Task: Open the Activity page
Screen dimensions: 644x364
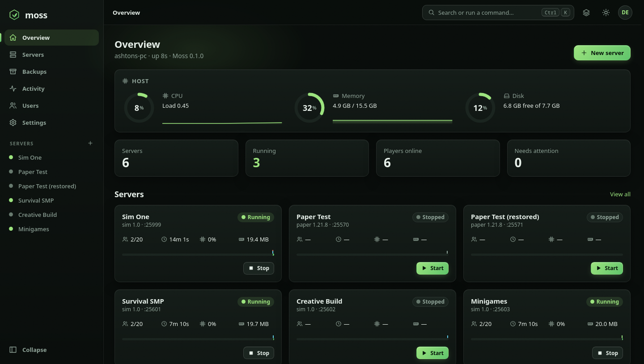Action: 51,89
